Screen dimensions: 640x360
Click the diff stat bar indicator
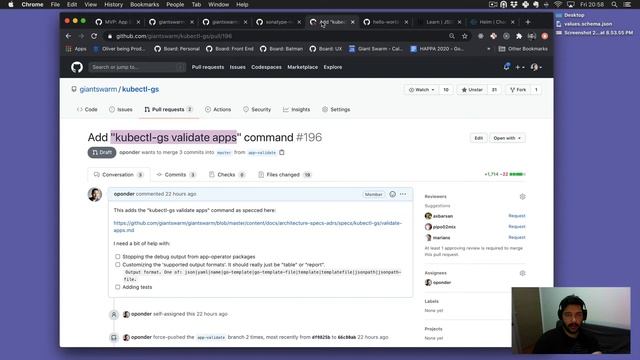518,174
